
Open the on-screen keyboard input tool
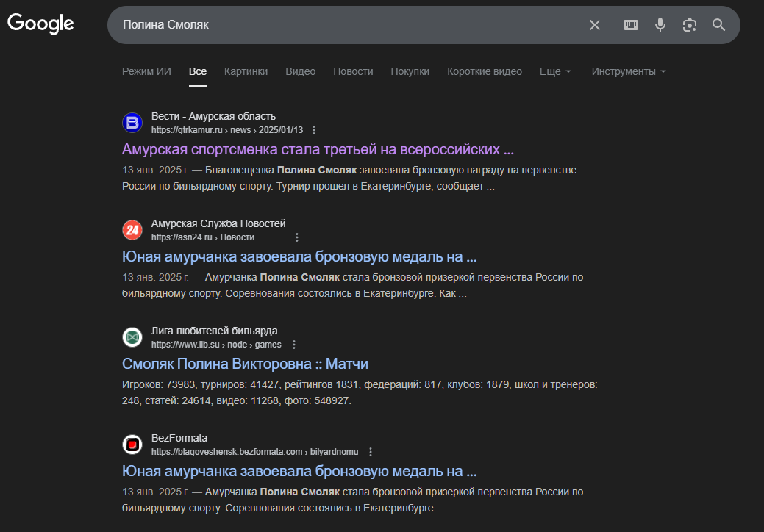click(630, 25)
